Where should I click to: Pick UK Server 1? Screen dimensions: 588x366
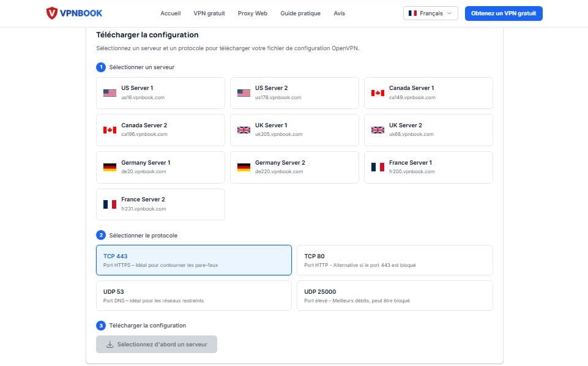294,130
